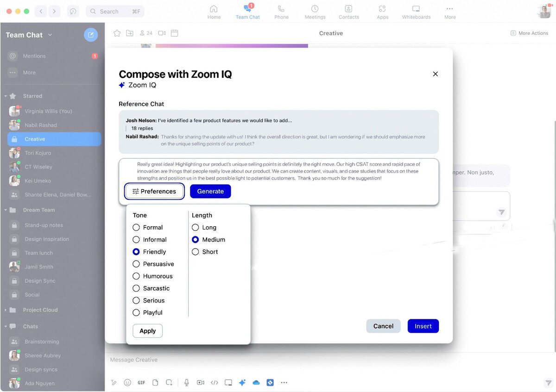Open chat history clock icon
This screenshot has width=556, height=392.
(73, 11)
